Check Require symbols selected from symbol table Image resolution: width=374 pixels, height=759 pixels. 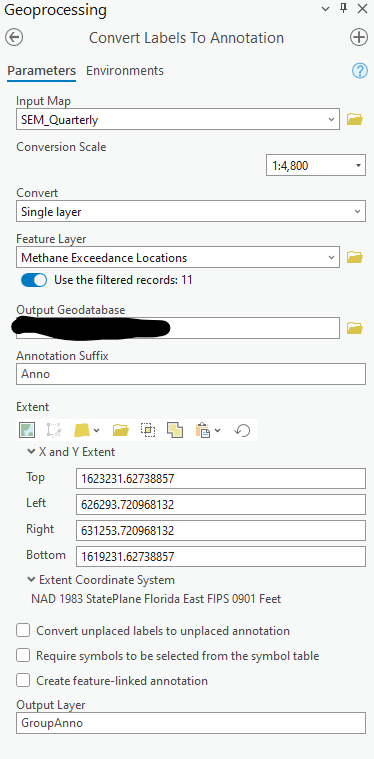point(23,656)
